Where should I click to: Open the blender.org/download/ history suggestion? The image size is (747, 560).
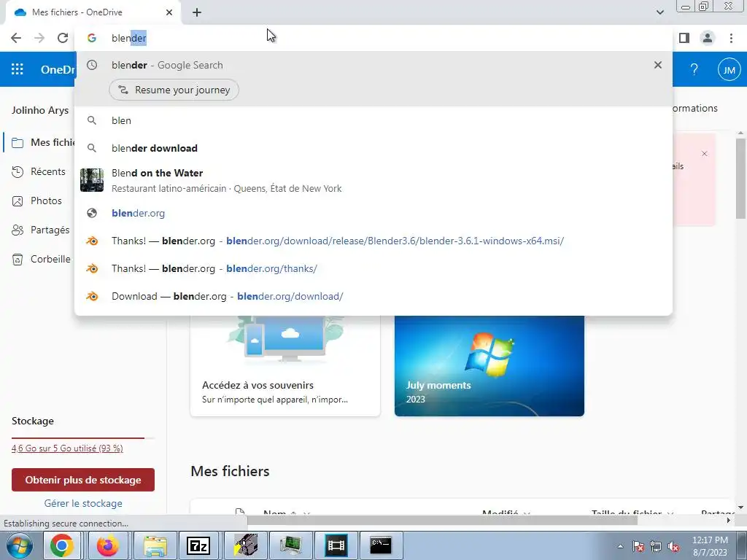click(373, 296)
